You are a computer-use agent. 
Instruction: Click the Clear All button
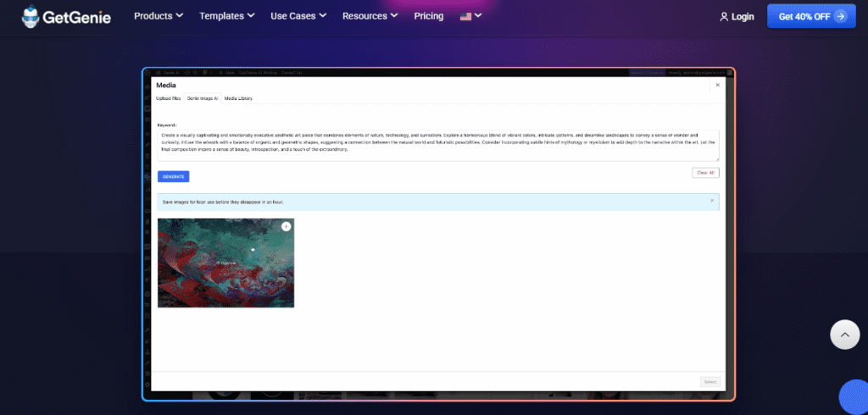(705, 173)
